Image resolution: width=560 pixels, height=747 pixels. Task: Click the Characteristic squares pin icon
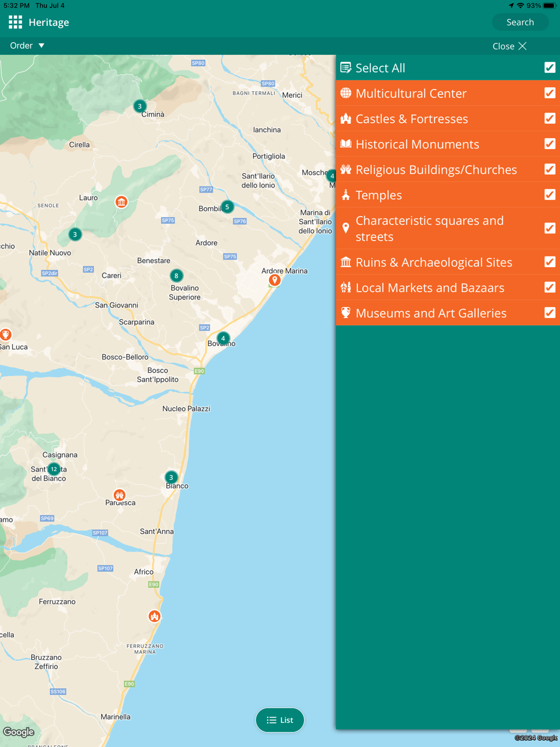pos(346,228)
